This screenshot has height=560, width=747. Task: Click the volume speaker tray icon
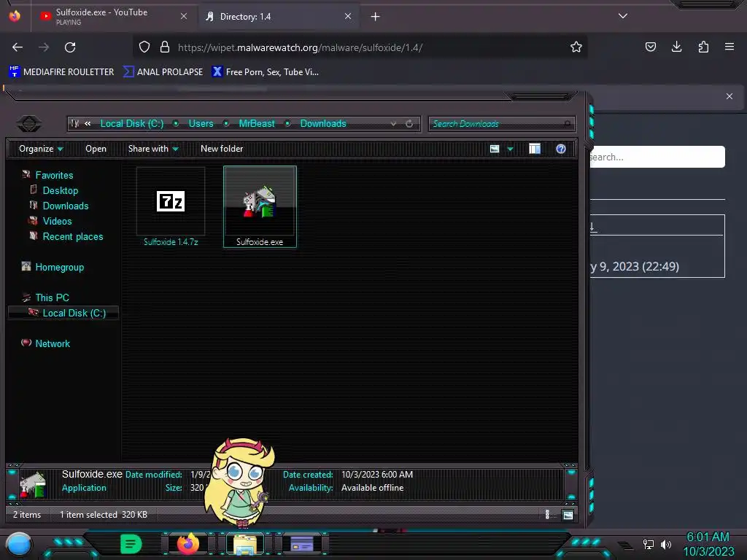666,544
